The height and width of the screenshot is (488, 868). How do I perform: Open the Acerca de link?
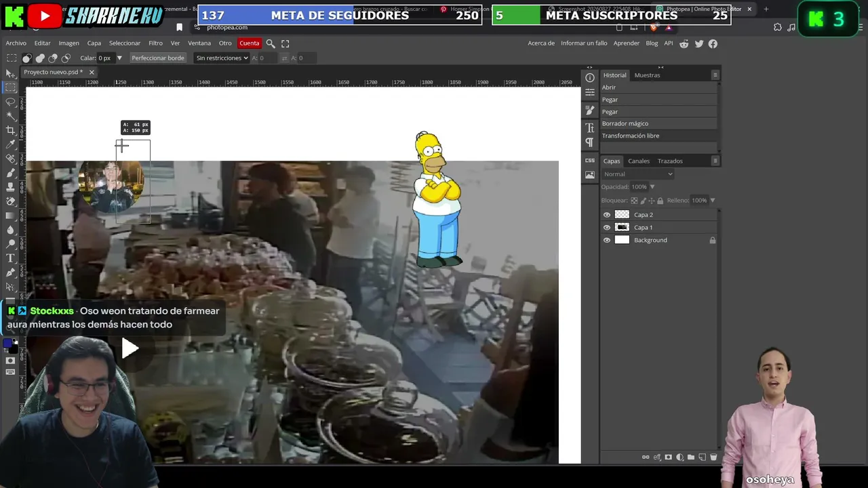[541, 43]
